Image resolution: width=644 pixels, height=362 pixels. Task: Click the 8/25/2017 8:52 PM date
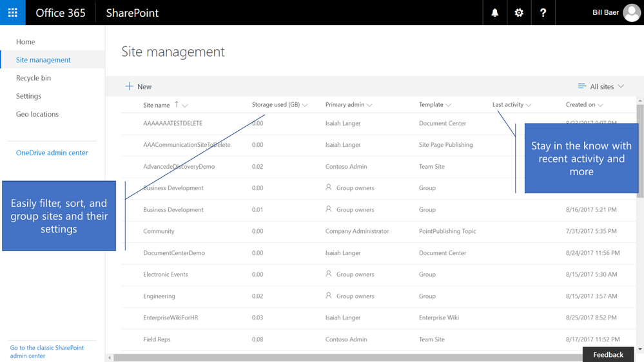tap(591, 318)
